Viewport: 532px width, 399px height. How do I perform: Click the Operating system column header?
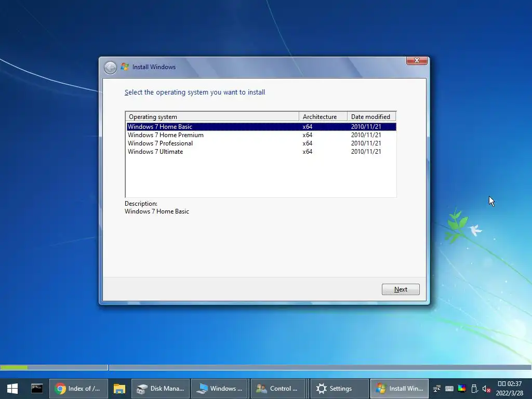[x=212, y=117]
